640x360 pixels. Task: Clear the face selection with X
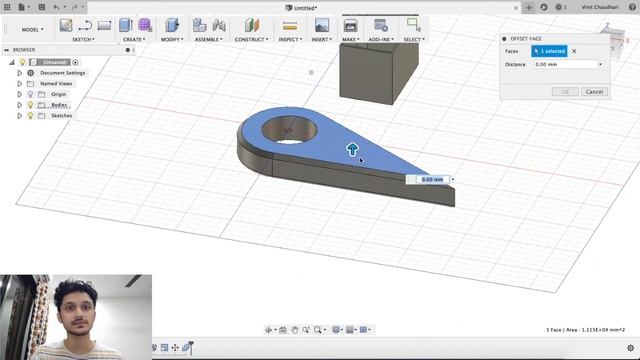[x=574, y=51]
